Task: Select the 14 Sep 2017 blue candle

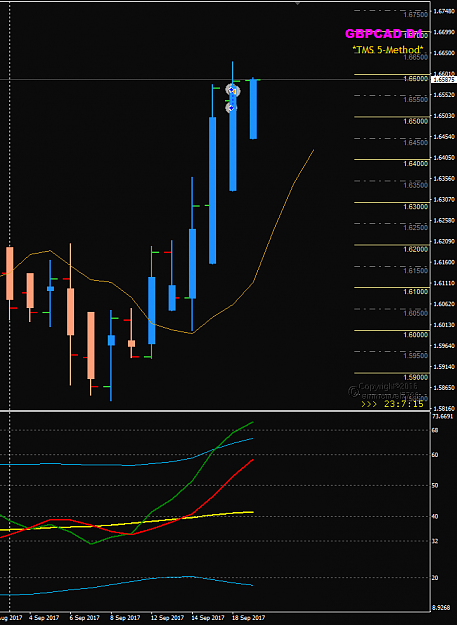Action: [192, 263]
